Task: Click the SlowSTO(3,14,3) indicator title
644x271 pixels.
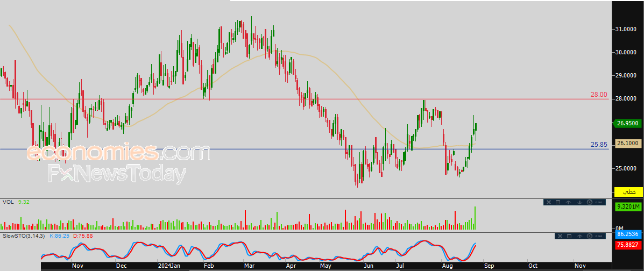Action: [x=24, y=236]
